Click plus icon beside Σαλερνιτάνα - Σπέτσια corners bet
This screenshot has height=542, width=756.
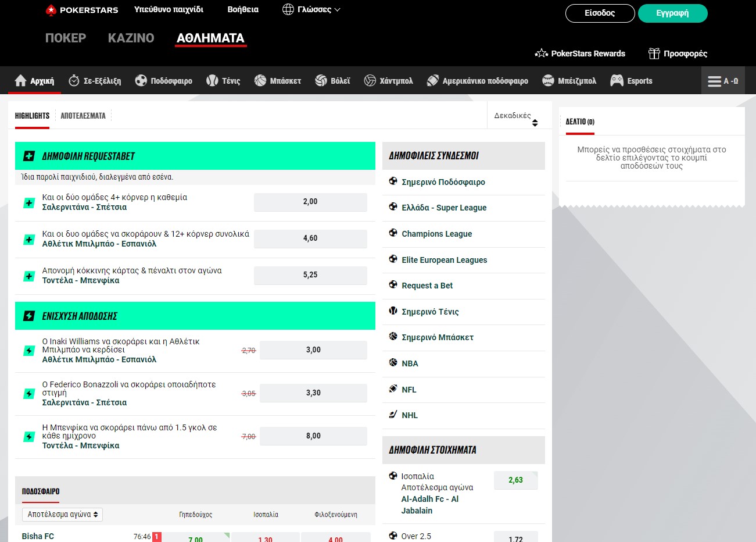(28, 203)
